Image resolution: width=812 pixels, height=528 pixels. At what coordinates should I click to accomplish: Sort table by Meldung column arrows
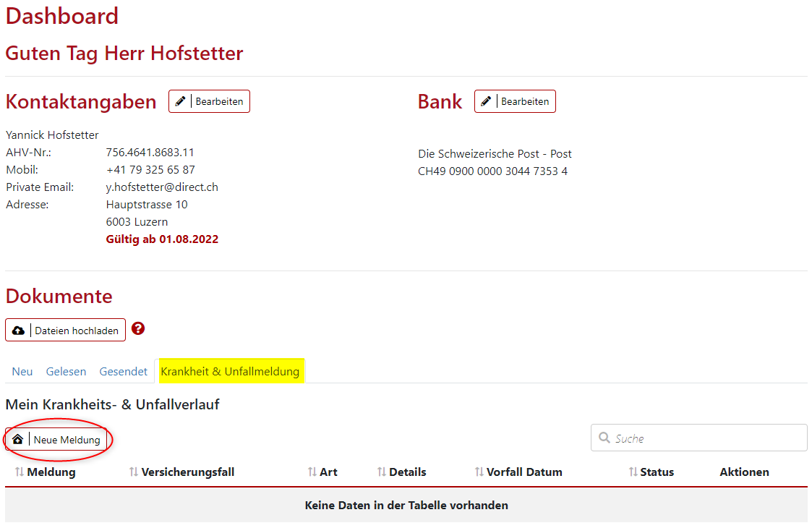20,472
